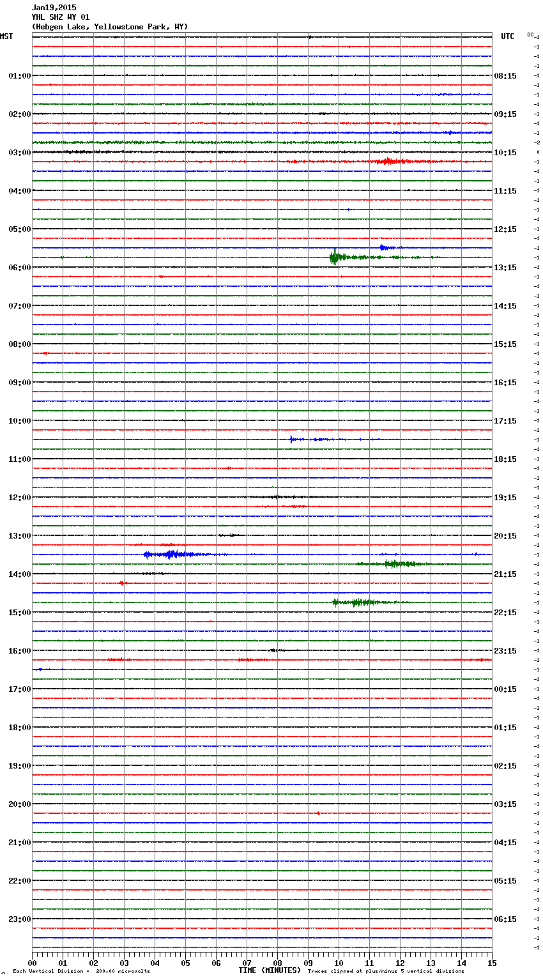This screenshot has width=543, height=980.
Task: Click the large green event on the 05:45 trace
Action: click(x=334, y=257)
